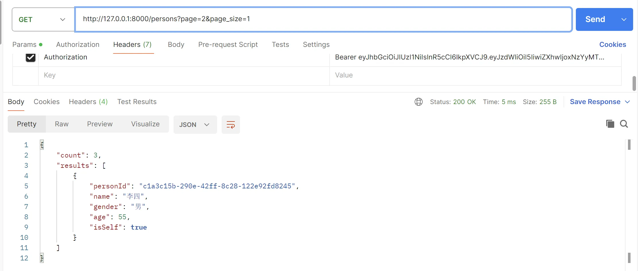
Task: Uncheck the Authorization header checkbox
Action: [31, 57]
